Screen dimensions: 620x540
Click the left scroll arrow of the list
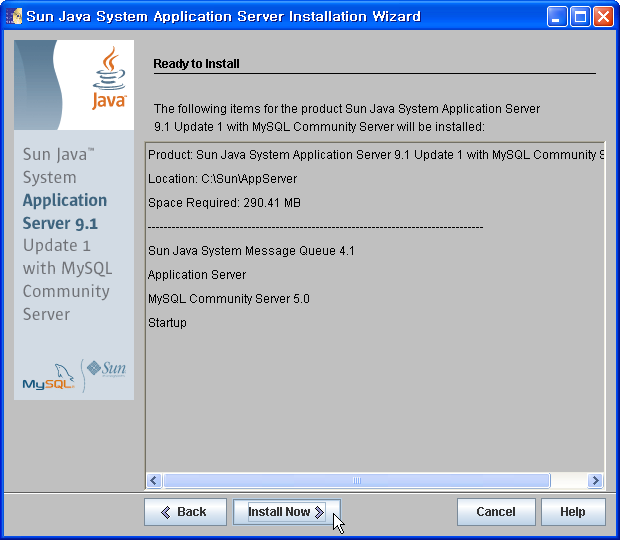[x=154, y=481]
